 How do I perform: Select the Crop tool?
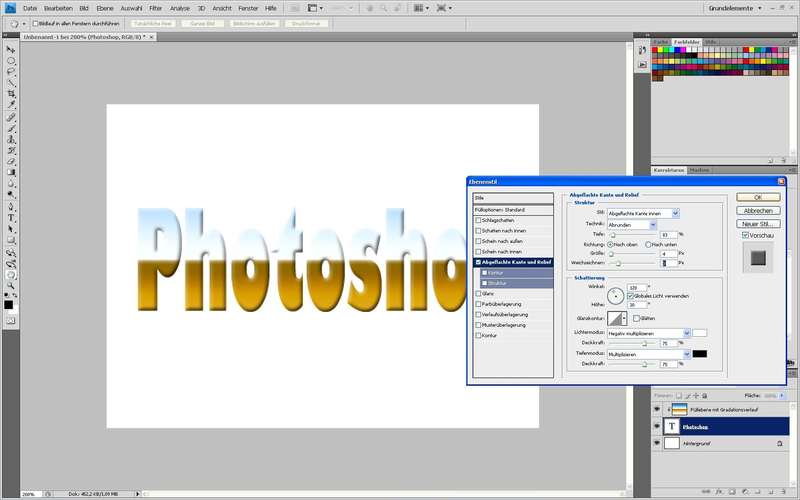(11, 94)
